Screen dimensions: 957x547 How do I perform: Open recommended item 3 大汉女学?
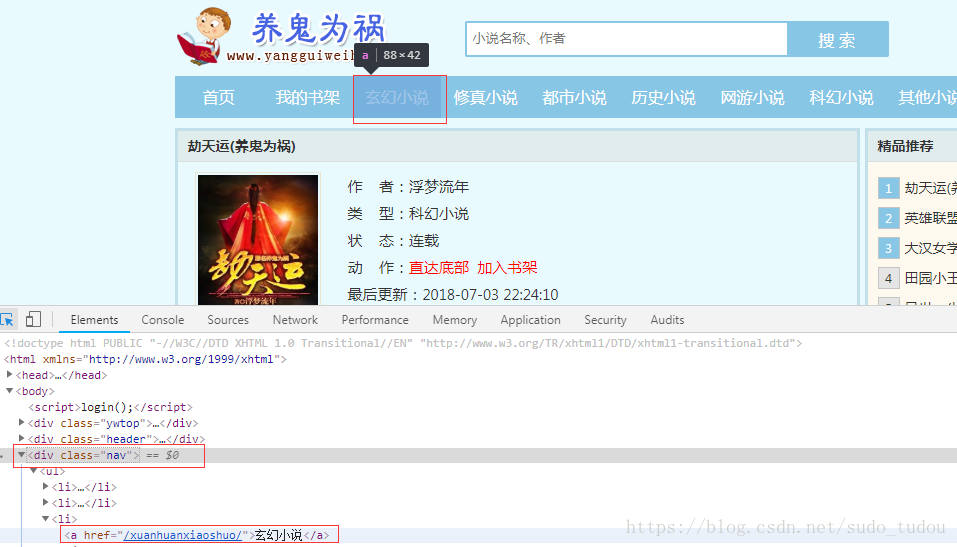(931, 248)
